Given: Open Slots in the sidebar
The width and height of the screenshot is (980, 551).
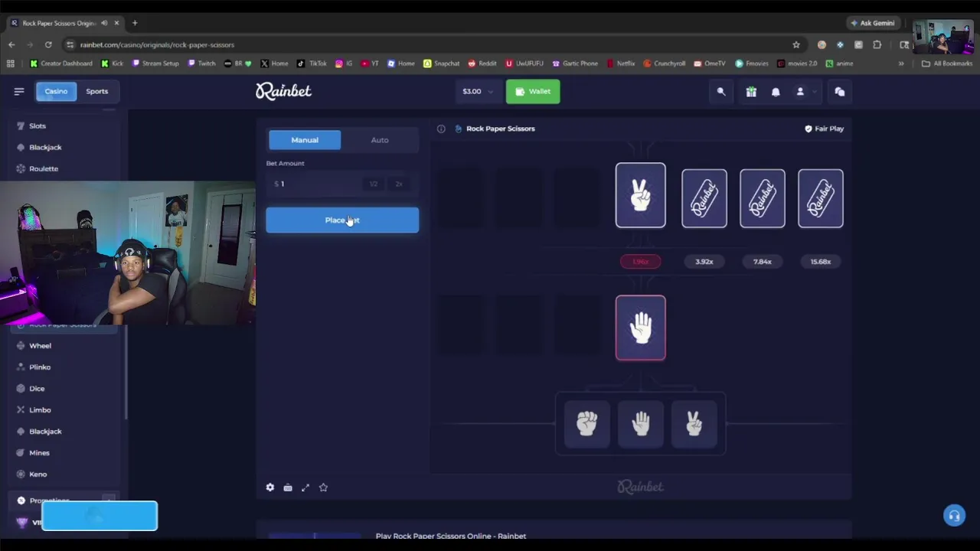Looking at the screenshot, I should coord(38,126).
